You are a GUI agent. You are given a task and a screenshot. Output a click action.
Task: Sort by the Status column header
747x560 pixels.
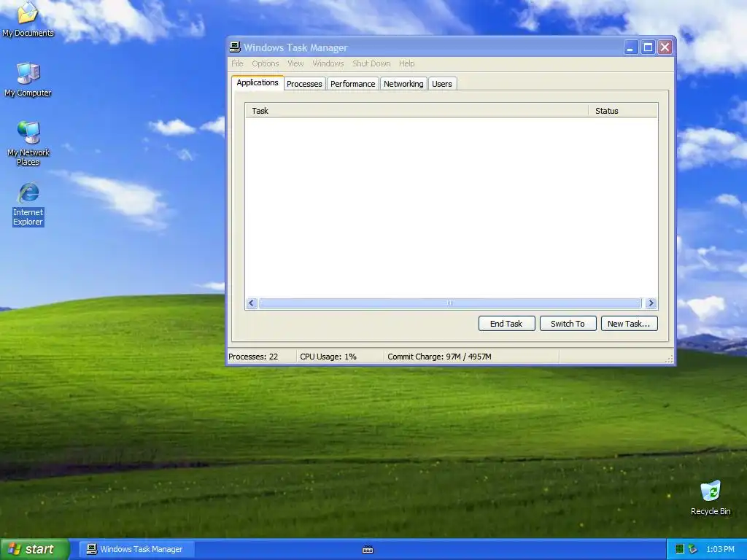click(x=623, y=111)
